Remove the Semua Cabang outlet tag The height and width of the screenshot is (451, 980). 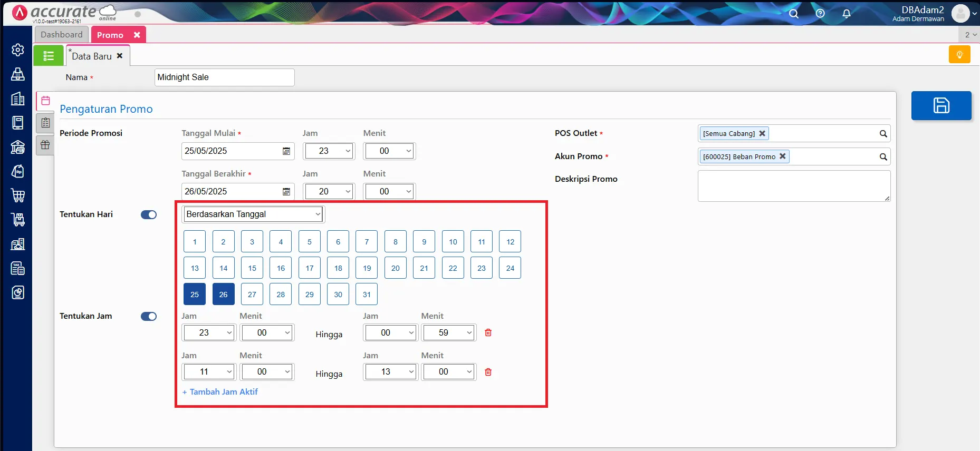coord(762,133)
